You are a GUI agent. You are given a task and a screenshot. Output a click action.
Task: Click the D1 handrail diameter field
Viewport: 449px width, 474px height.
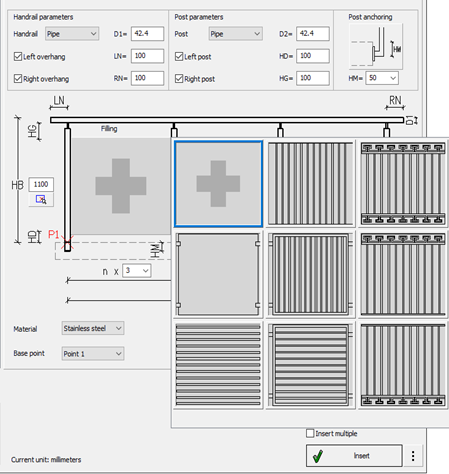pyautogui.click(x=147, y=34)
